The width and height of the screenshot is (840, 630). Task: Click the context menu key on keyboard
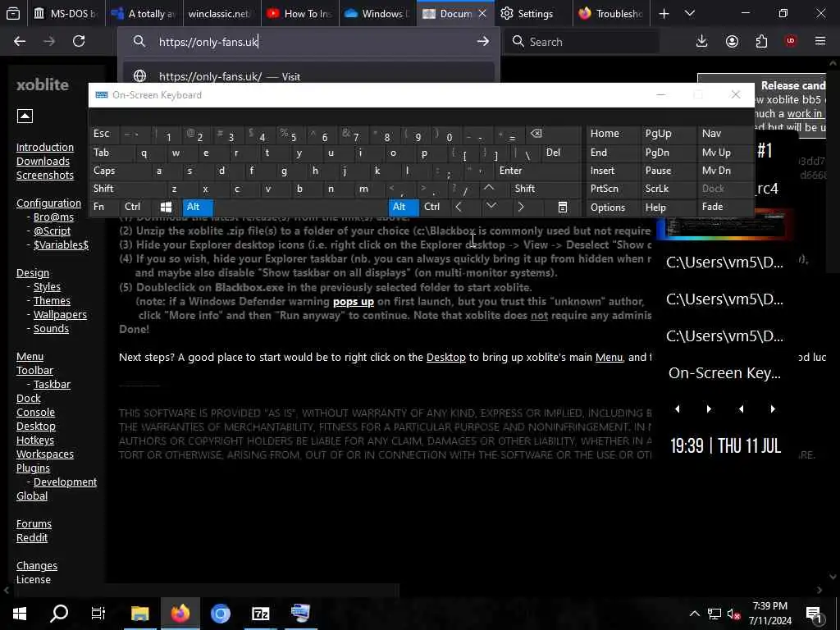coord(563,207)
